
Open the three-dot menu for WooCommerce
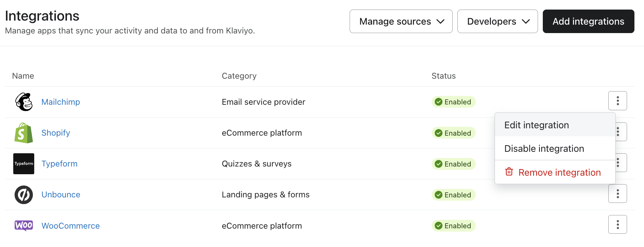(x=617, y=224)
